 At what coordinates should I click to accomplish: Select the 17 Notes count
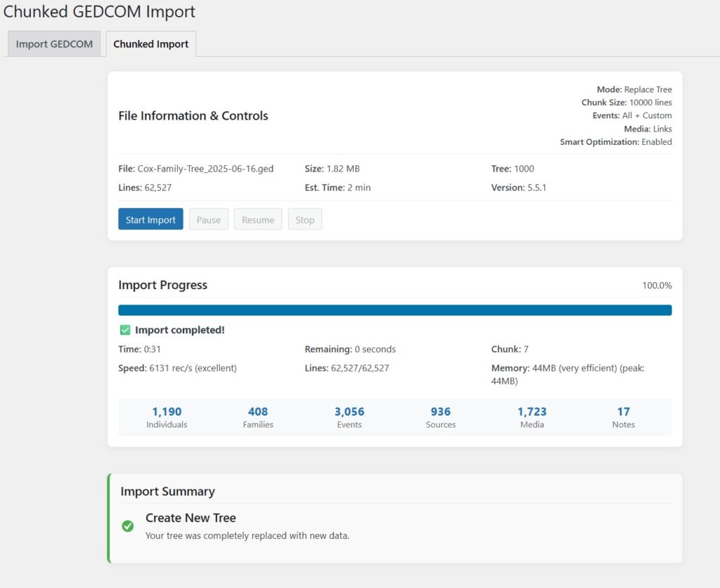click(x=624, y=411)
